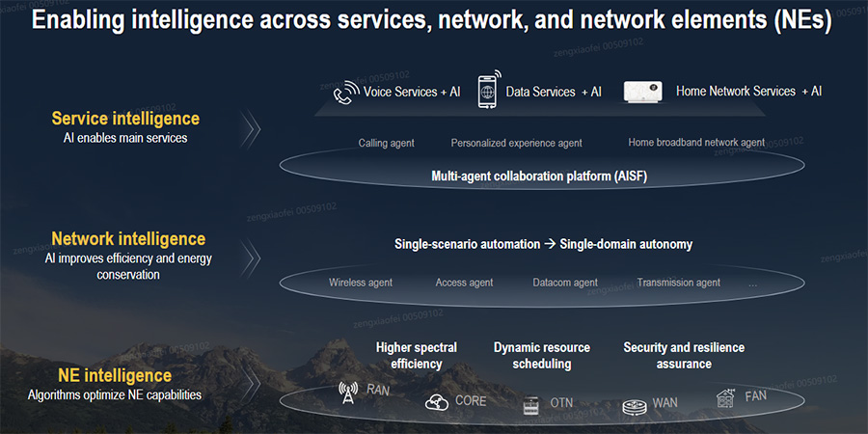The height and width of the screenshot is (434, 868).
Task: Click 'Security and resilience assurance' text
Action: tap(684, 356)
